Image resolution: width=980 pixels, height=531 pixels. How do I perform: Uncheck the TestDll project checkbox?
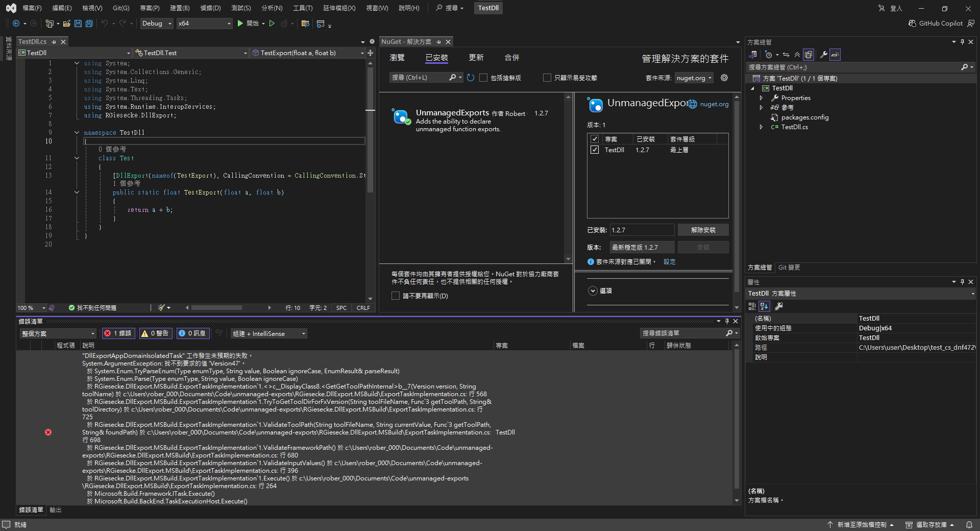(595, 150)
